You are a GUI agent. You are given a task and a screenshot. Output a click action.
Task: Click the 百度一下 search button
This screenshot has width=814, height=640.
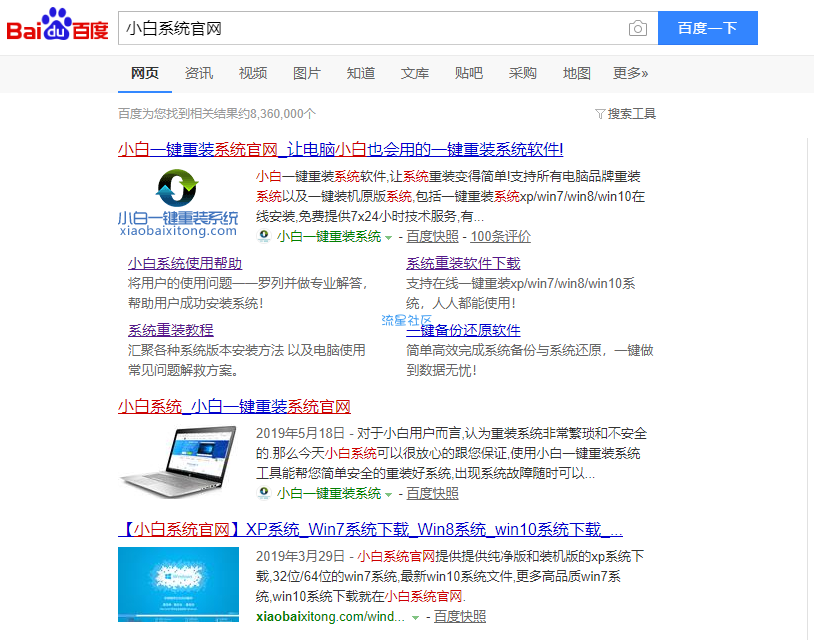[x=708, y=28]
